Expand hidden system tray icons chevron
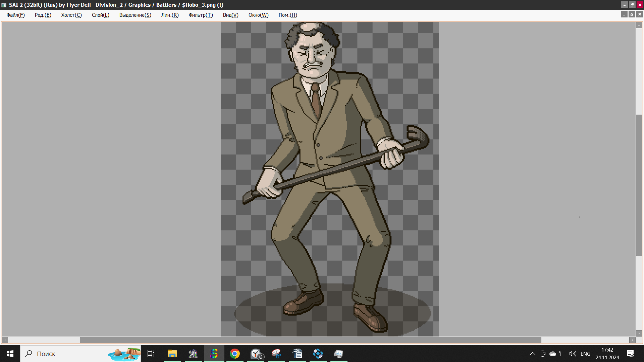 point(532,354)
